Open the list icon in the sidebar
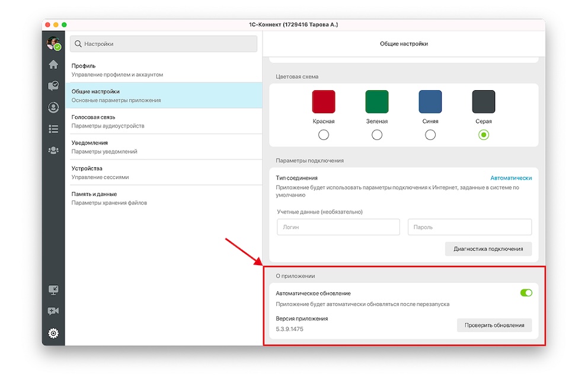The height and width of the screenshot is (379, 588). click(x=53, y=129)
